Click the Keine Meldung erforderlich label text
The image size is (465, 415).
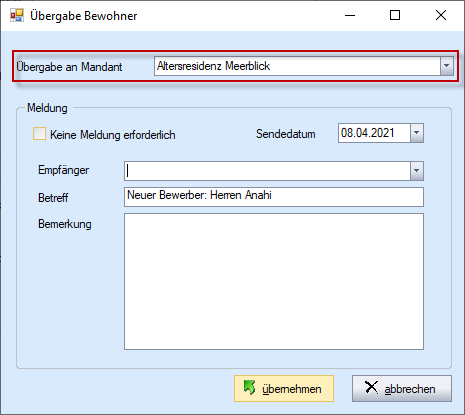point(113,135)
